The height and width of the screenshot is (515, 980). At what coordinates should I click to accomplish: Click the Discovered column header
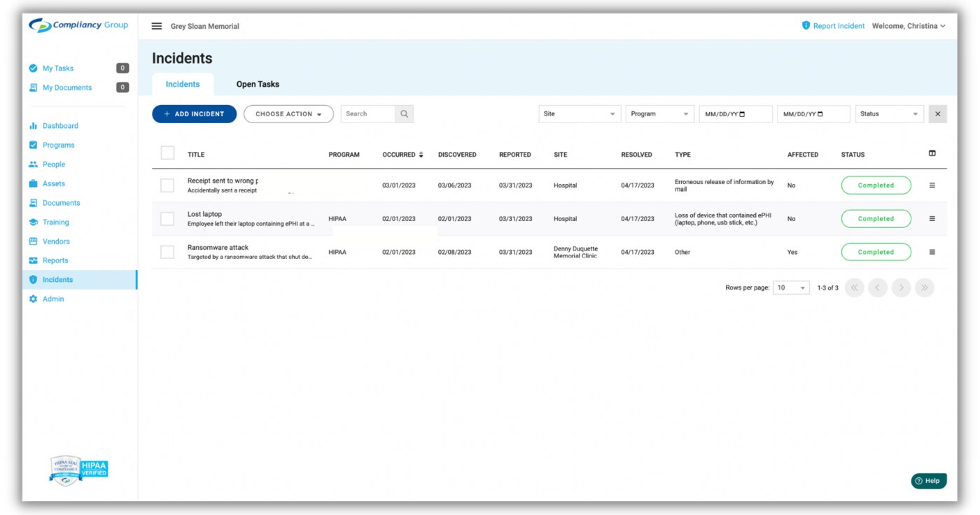457,155
